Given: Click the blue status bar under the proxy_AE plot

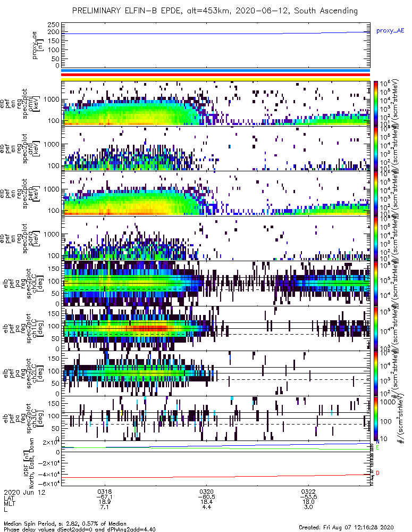Looking at the screenshot, I should [216, 71].
